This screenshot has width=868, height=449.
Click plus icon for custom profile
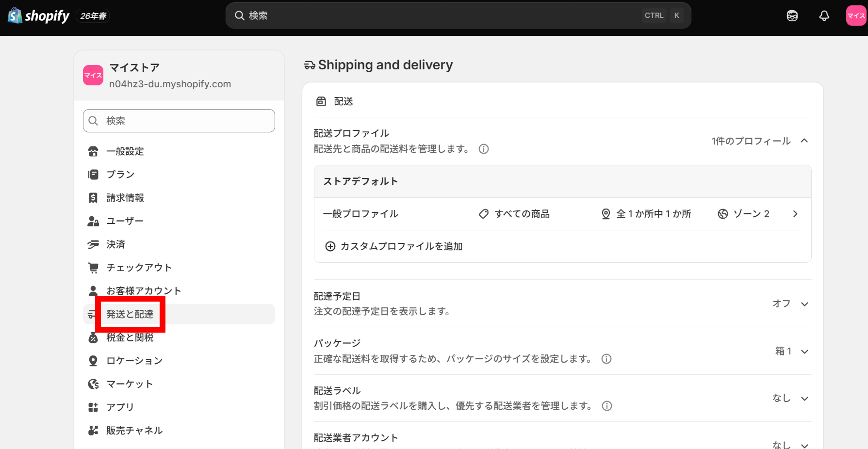click(330, 246)
